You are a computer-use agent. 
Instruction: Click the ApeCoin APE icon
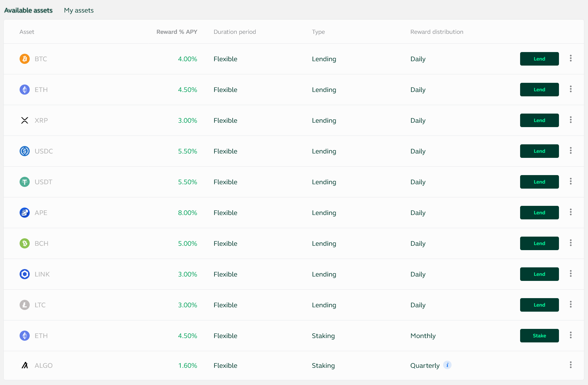click(x=25, y=213)
